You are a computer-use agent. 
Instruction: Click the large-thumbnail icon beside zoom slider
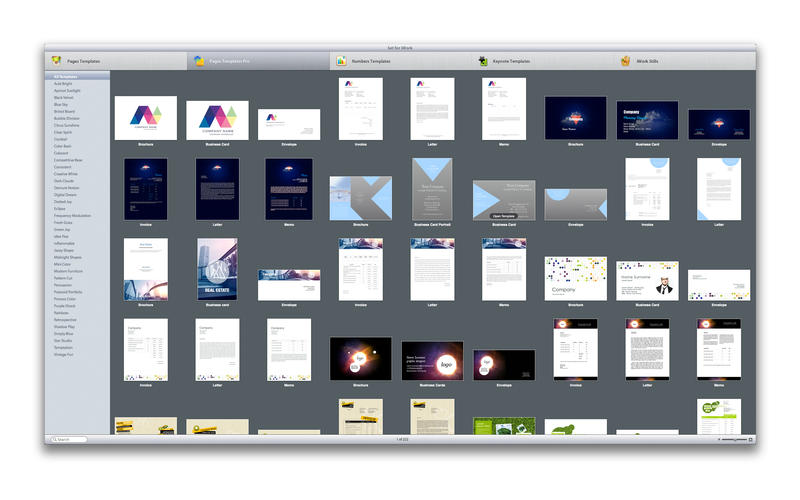point(751,440)
